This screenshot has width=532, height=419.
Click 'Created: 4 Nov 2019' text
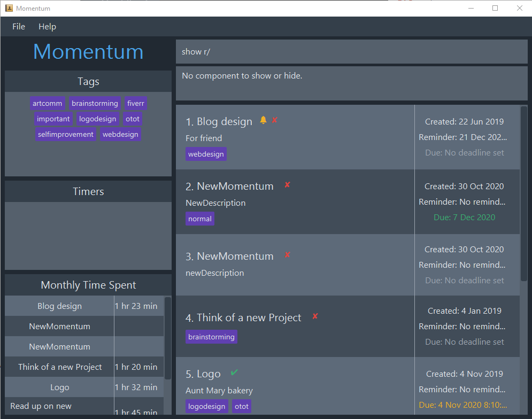[464, 374]
